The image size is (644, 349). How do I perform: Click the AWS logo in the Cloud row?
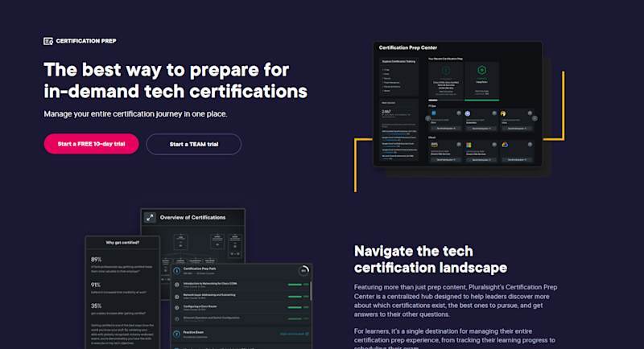coord(434,145)
